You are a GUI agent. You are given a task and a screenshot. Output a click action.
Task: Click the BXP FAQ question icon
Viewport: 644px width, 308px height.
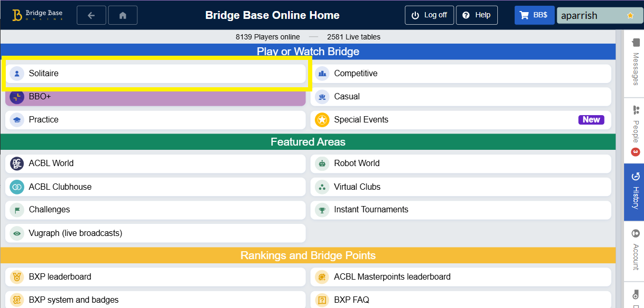click(322, 300)
